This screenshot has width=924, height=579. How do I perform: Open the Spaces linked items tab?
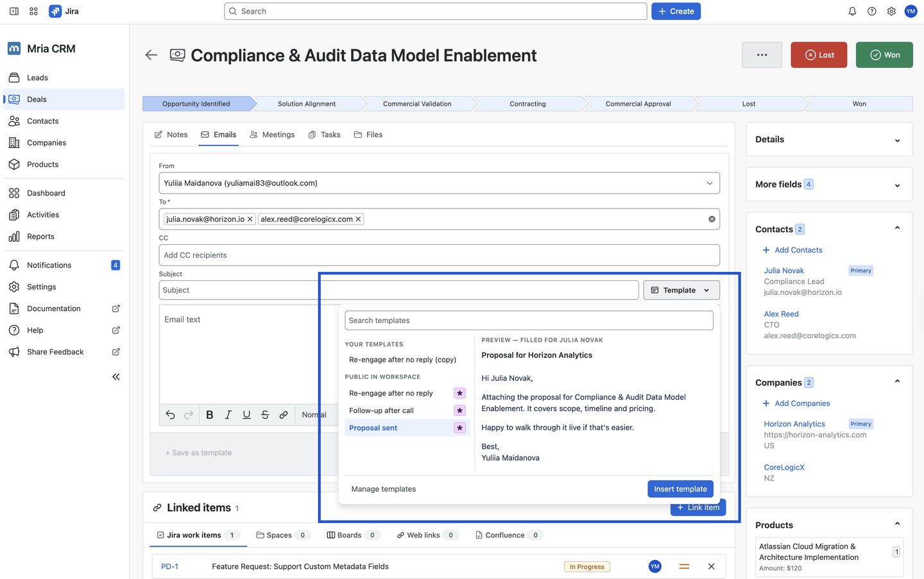click(x=283, y=535)
